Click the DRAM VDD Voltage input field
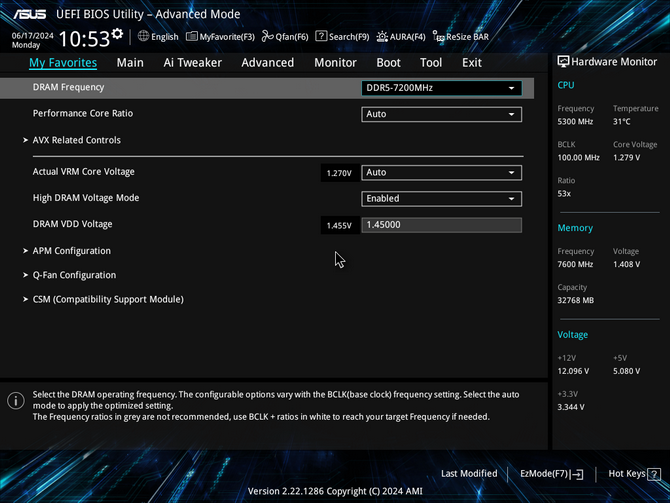670x503 pixels. 441,225
